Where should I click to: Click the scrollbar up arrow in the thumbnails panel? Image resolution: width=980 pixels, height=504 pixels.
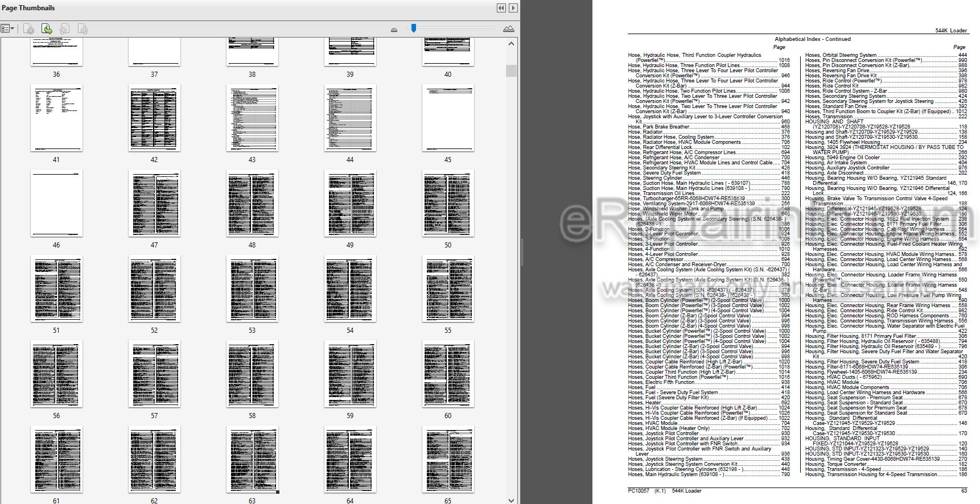(x=511, y=44)
